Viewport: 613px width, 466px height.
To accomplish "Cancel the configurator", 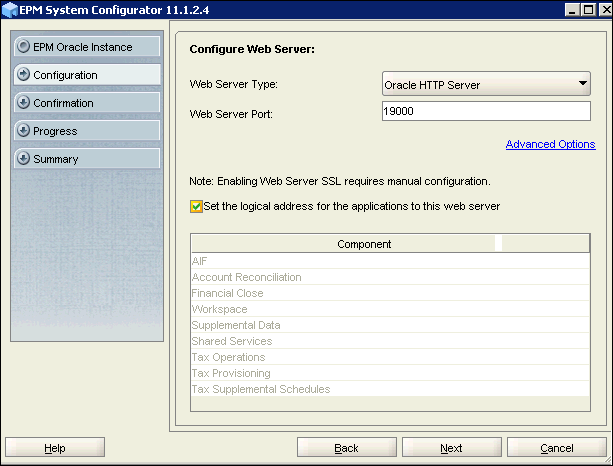I will (x=557, y=448).
